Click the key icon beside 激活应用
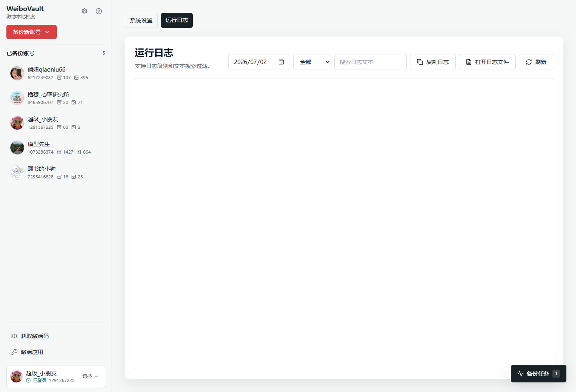Screen dimensions: 576x392 pyautogui.click(x=14, y=352)
